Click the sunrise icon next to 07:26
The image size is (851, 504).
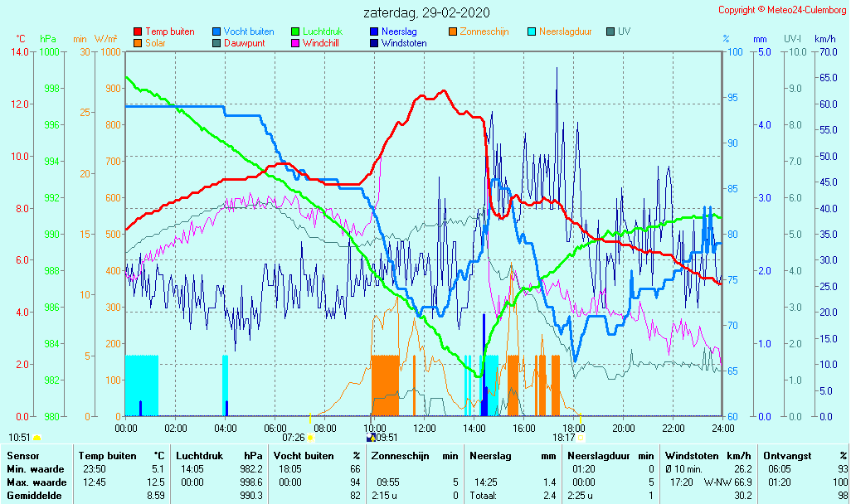pyautogui.click(x=311, y=437)
